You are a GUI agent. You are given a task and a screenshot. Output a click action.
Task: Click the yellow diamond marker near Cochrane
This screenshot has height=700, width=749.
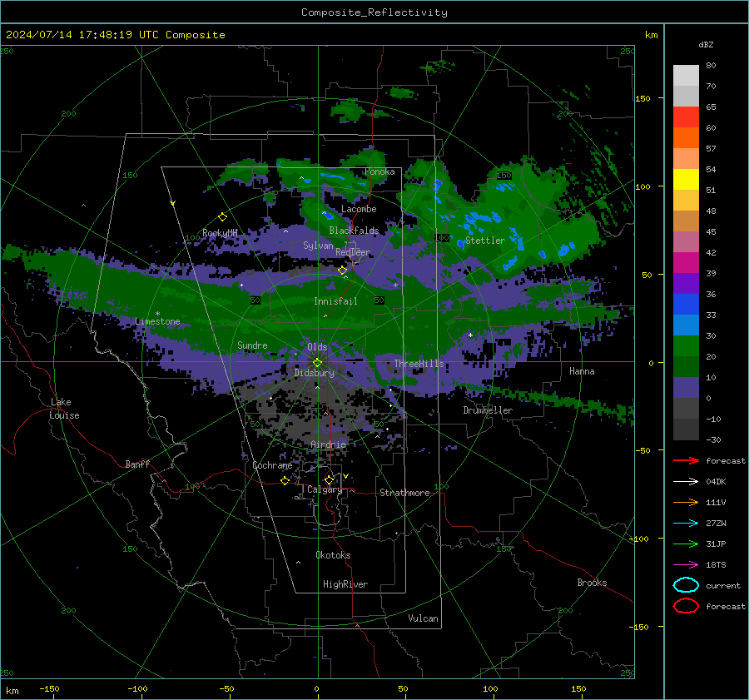[x=285, y=481]
